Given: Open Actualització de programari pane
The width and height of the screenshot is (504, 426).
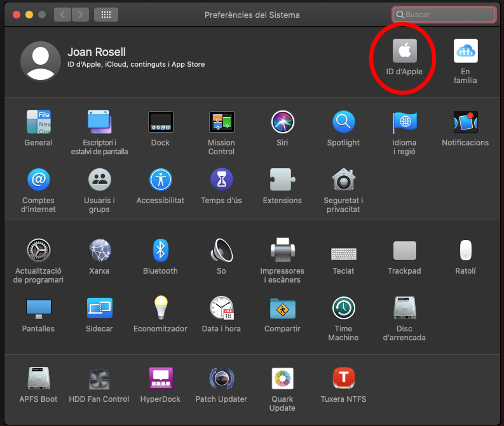Looking at the screenshot, I should click(39, 250).
